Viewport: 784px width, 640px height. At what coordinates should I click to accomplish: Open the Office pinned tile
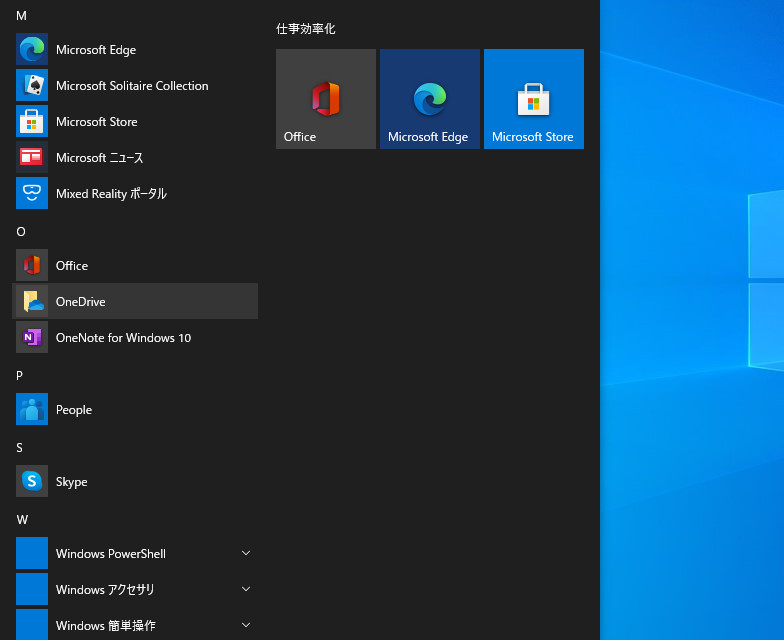[326, 99]
